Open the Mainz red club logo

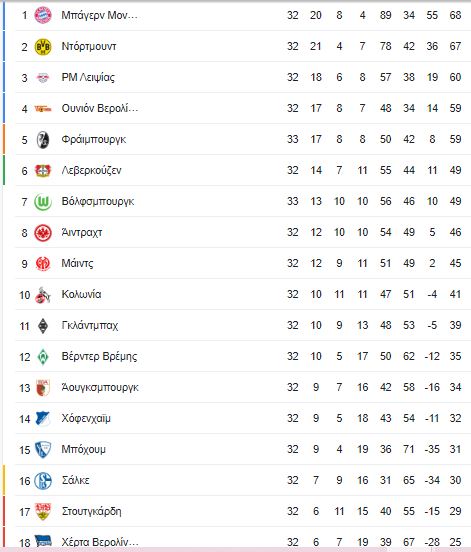43,264
